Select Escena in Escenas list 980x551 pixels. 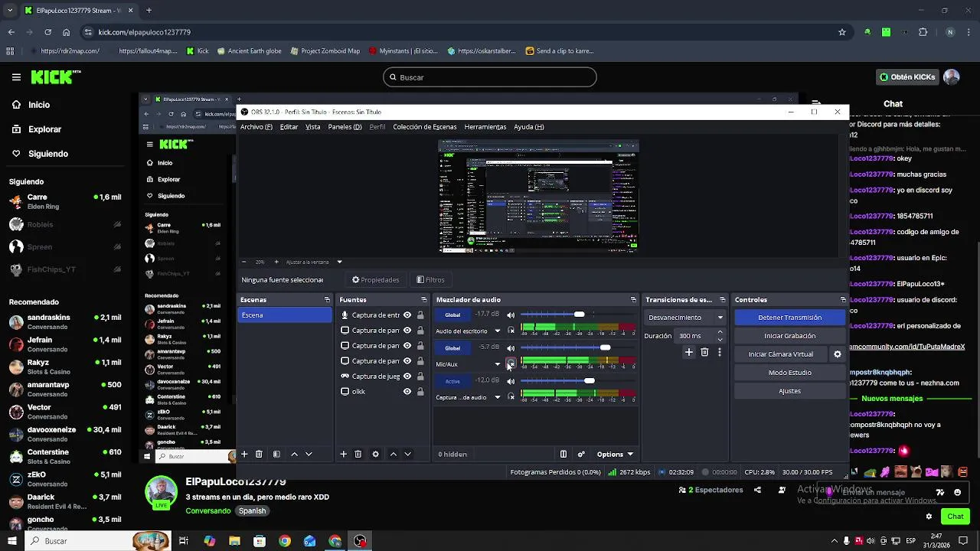click(x=285, y=315)
